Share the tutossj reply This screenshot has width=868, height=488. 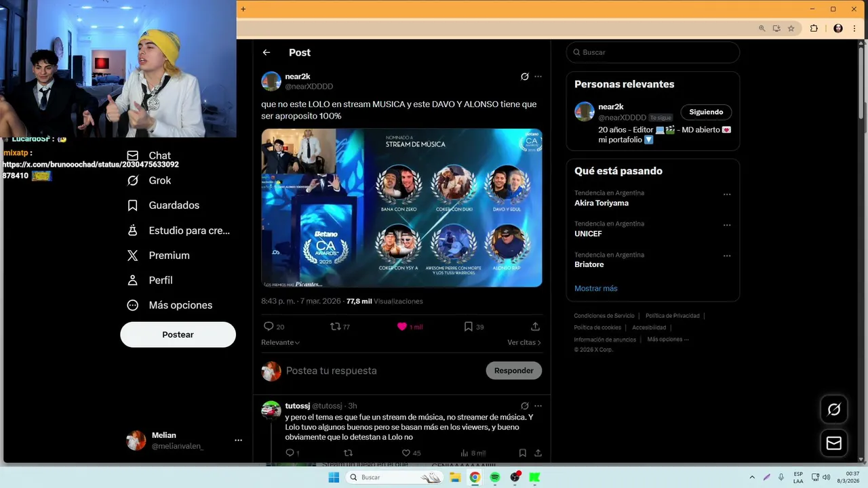pos(538,453)
